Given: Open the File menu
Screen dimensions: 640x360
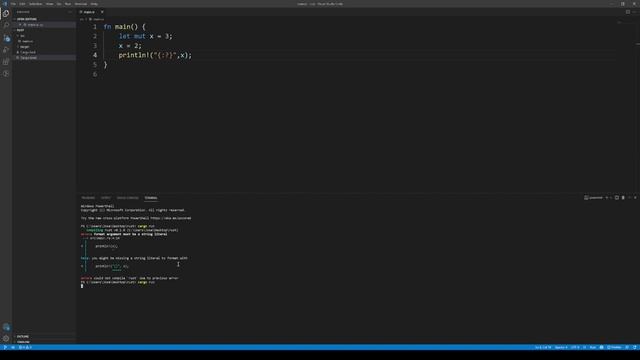Looking at the screenshot, I should coord(13,4).
